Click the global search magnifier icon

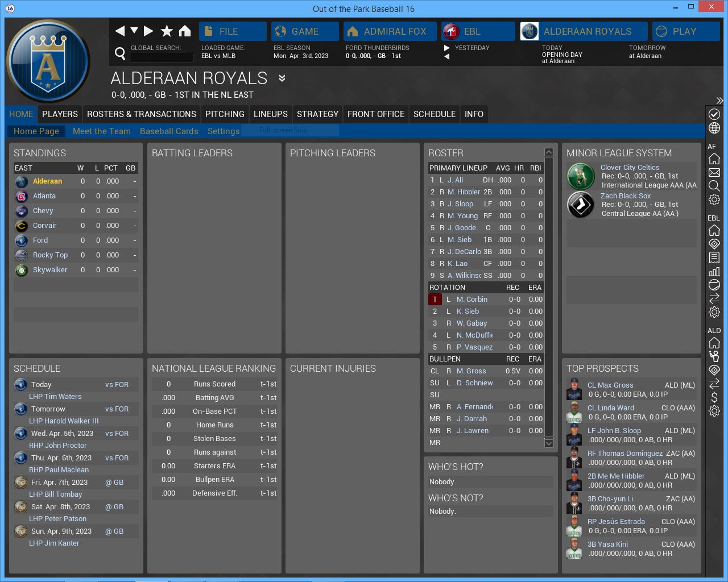[120, 53]
